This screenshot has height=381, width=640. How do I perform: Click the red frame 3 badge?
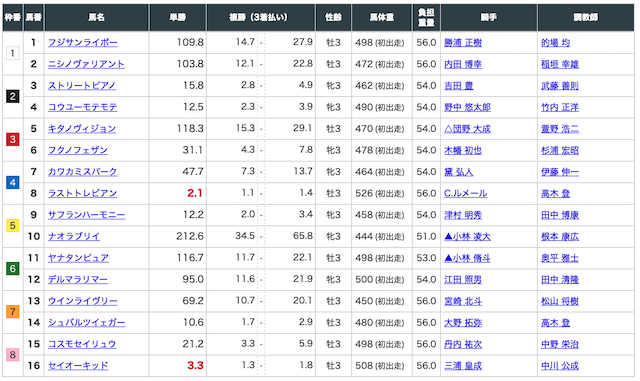(13, 140)
